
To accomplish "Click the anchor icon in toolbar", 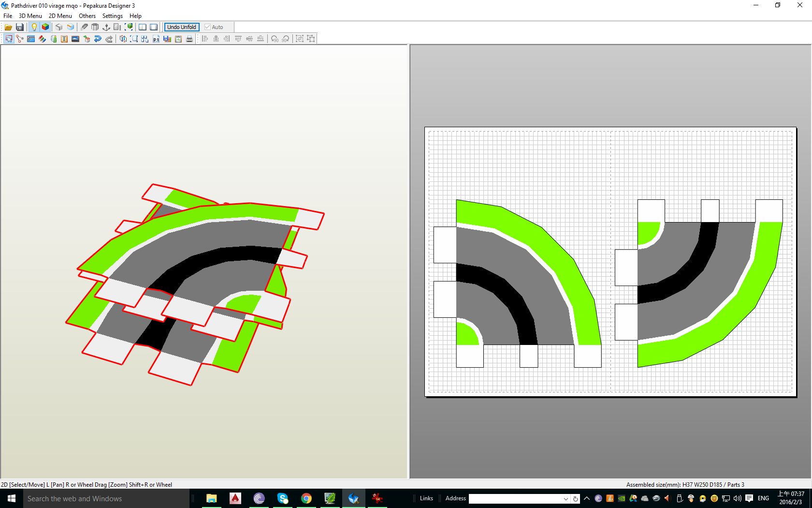I will pyautogui.click(x=106, y=27).
